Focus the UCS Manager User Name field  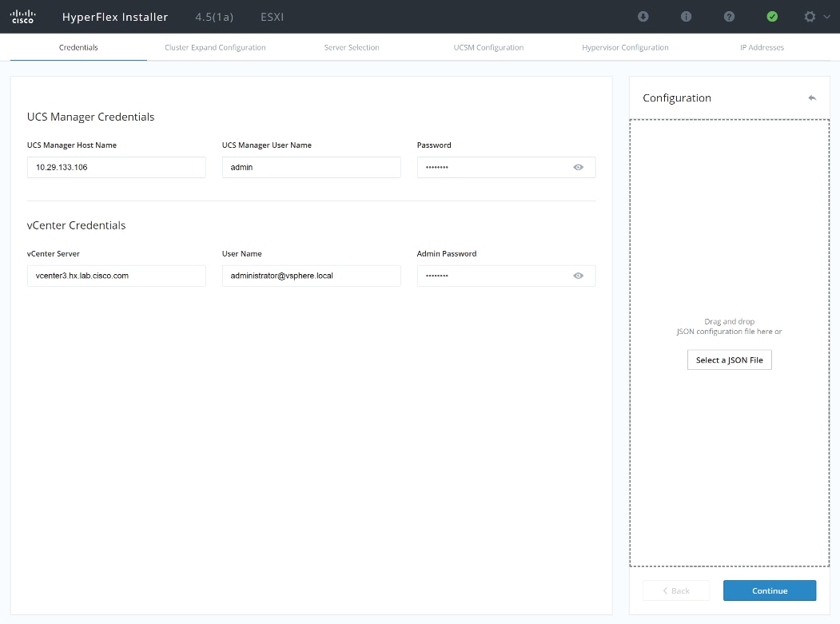(311, 167)
